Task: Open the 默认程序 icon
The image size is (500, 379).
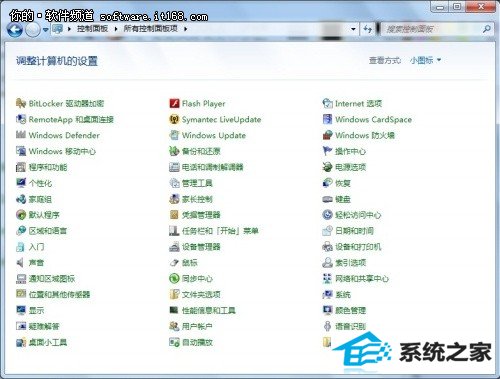Action: (x=21, y=215)
